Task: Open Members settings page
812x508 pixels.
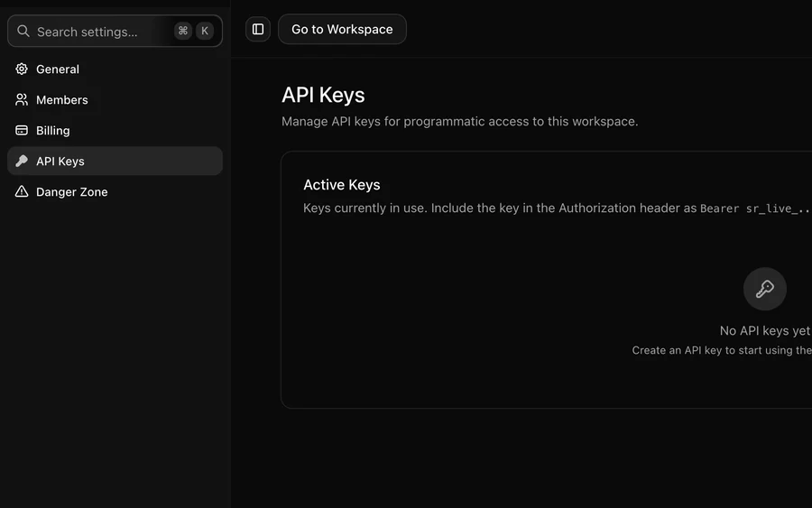Action: pos(115,99)
